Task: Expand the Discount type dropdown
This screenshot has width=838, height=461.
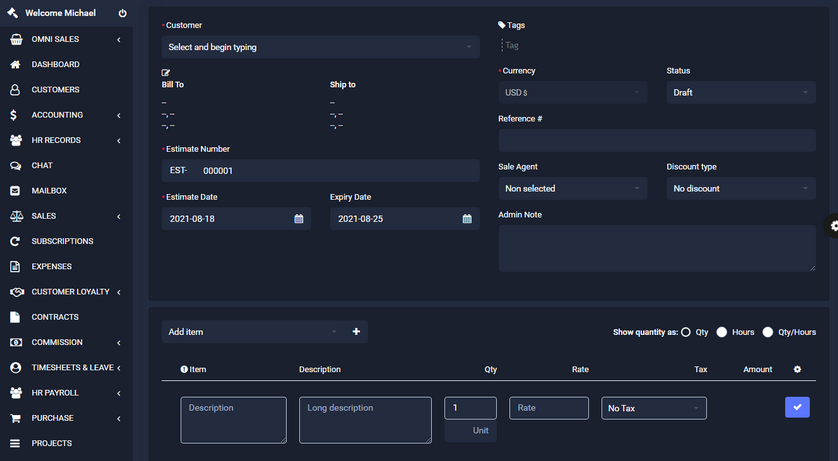Action: click(740, 188)
